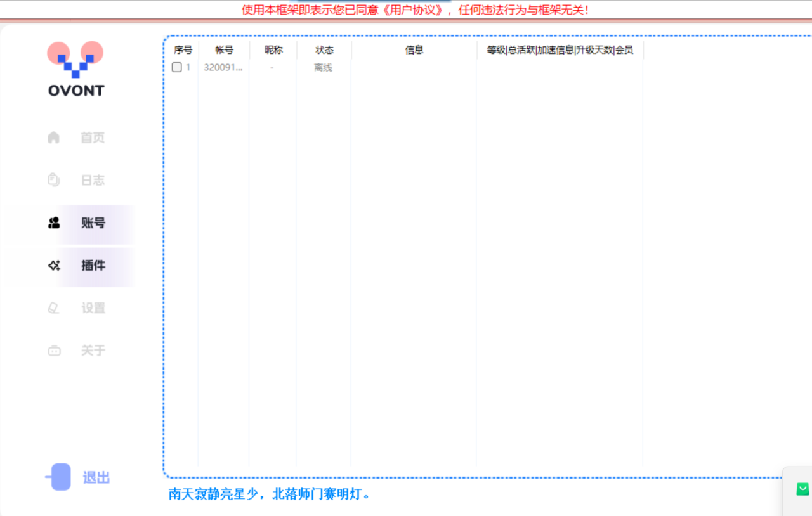
Task: Click the 关于 robot icon
Action: coord(53,350)
